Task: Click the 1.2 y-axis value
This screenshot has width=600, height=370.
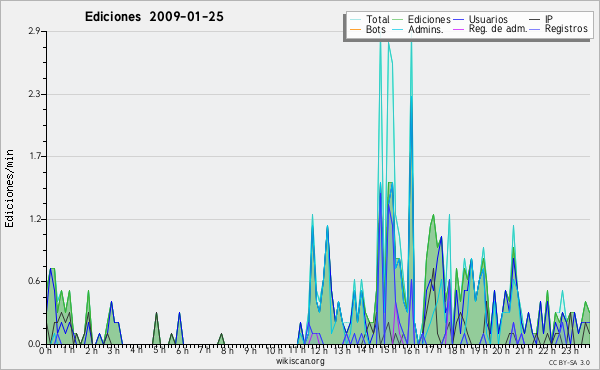Action: point(34,219)
